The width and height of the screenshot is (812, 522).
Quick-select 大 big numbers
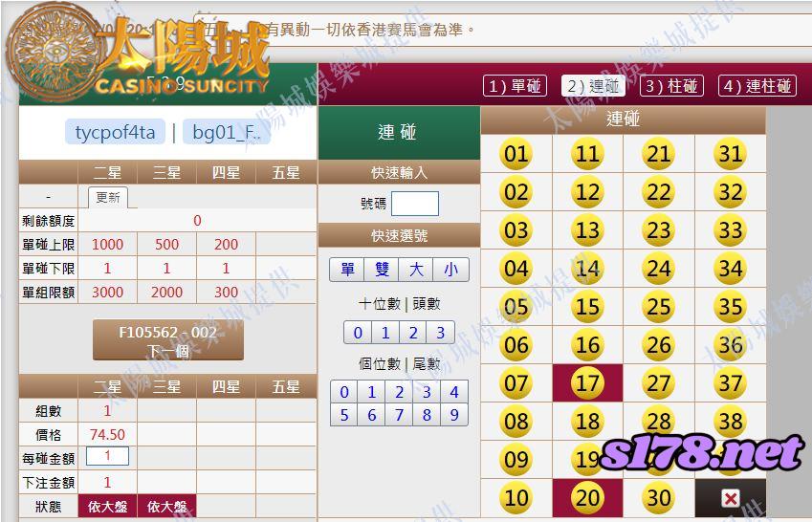416,270
